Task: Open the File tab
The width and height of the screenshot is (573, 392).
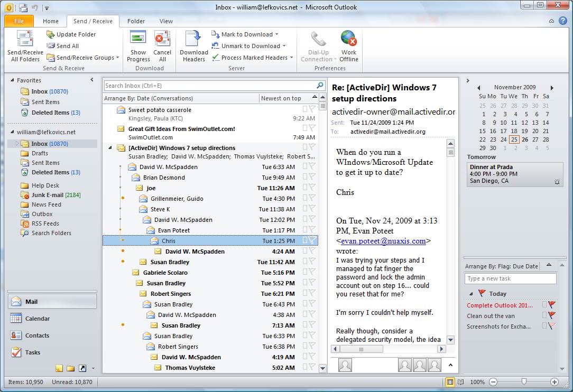Action: 19,21
